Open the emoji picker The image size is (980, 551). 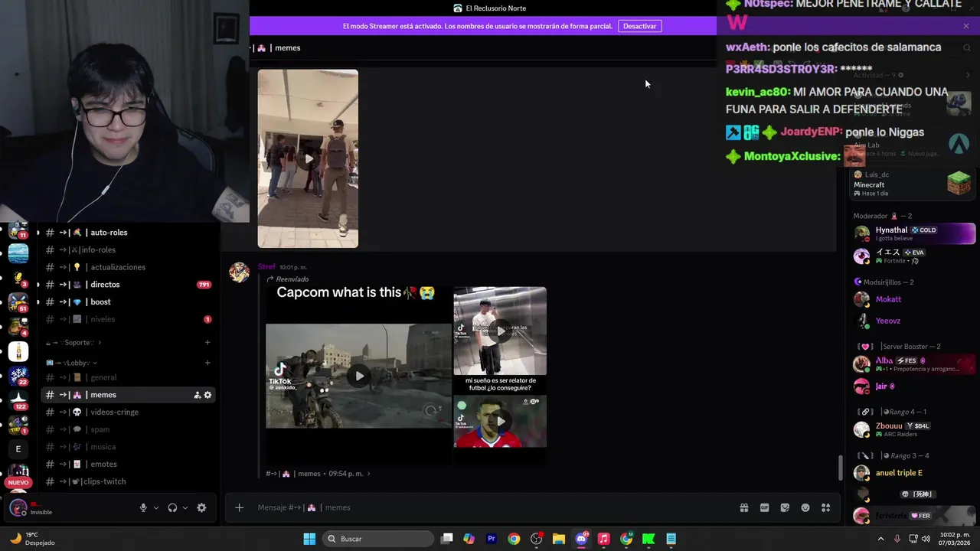pos(805,507)
